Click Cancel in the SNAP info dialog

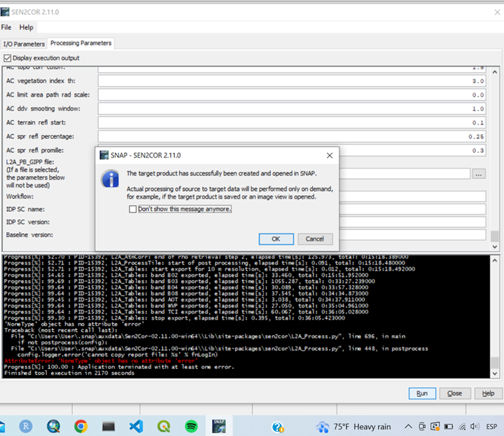tap(315, 239)
